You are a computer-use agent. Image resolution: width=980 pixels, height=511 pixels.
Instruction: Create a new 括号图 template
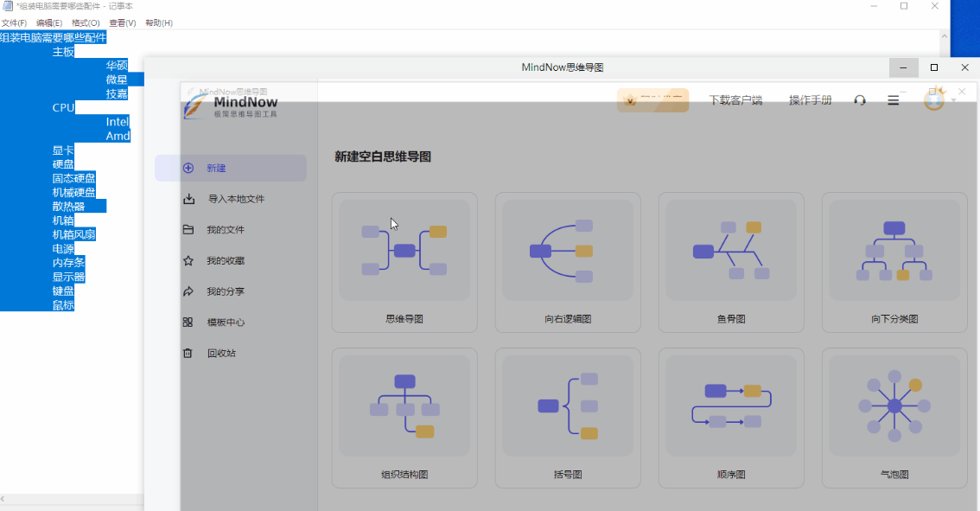tap(568, 418)
